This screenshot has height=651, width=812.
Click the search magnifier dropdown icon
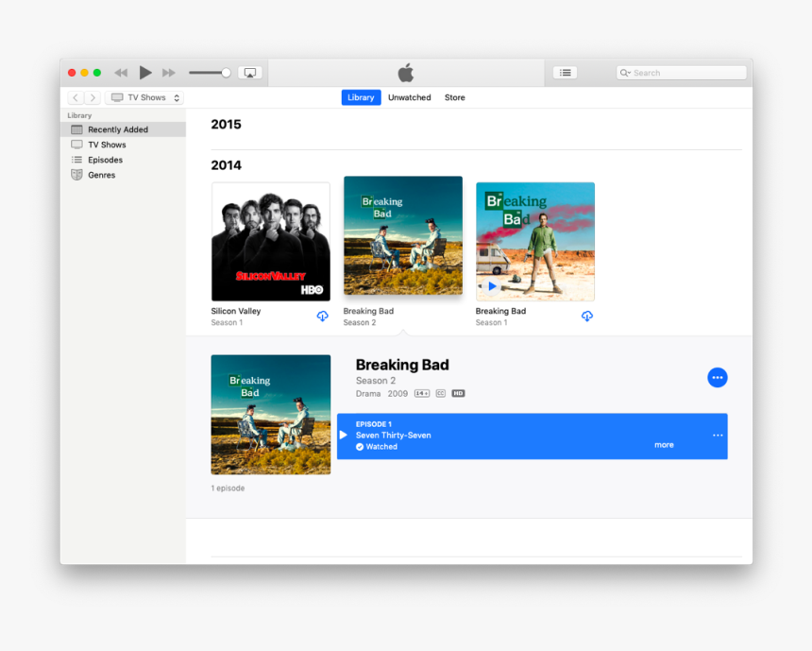pos(626,73)
